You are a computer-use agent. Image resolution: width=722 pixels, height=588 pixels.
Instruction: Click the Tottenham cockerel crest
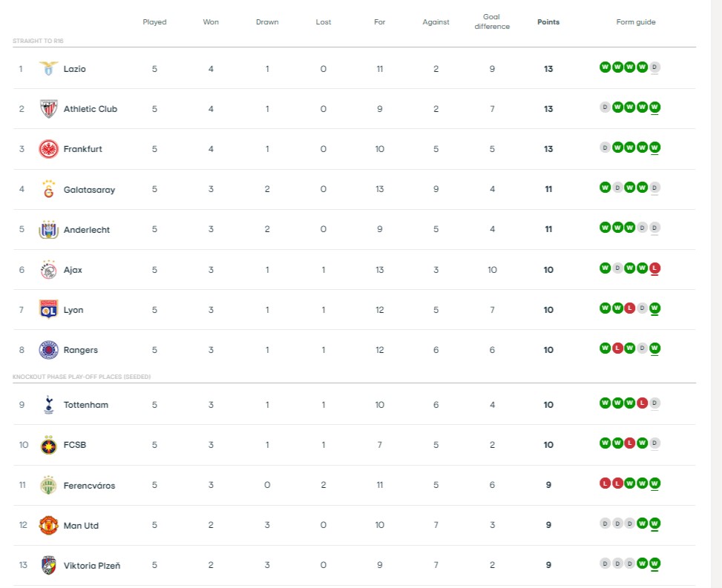coord(48,405)
